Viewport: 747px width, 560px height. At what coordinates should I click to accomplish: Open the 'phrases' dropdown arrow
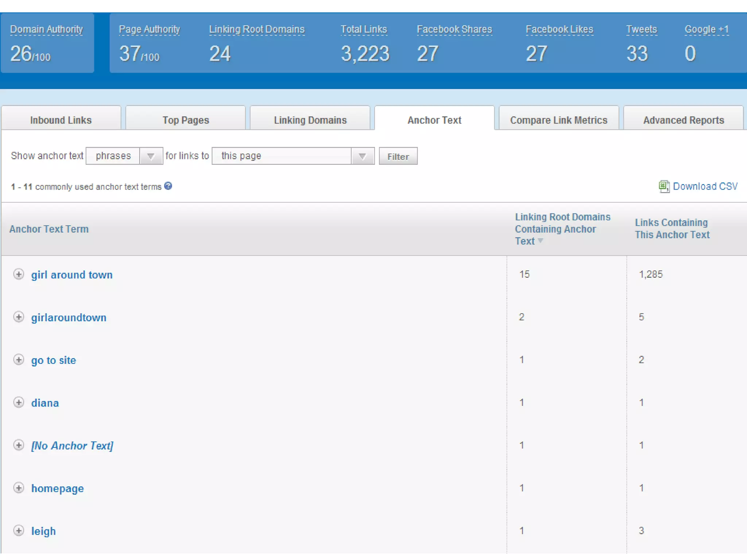point(151,156)
